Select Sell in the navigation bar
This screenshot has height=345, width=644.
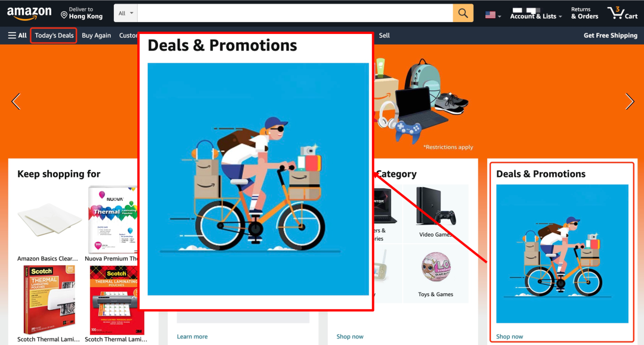click(x=384, y=35)
